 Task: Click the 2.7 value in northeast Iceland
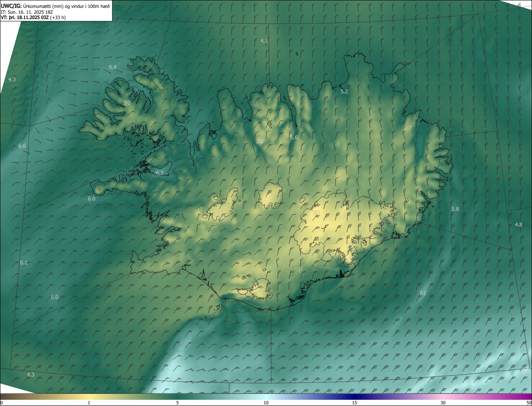pyautogui.click(x=408, y=128)
